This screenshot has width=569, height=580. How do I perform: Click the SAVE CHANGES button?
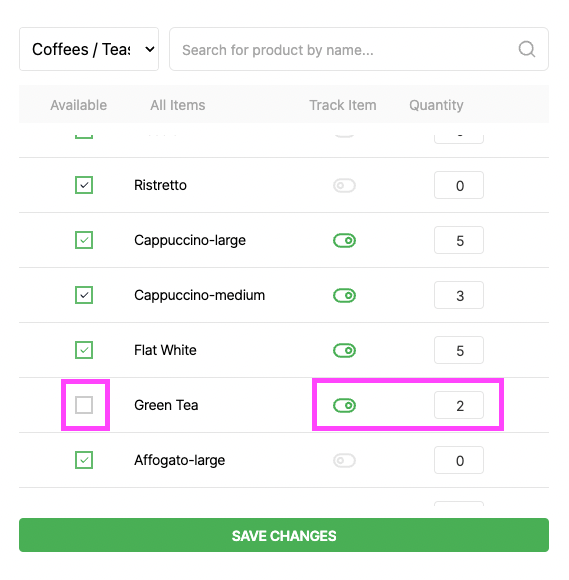(284, 535)
